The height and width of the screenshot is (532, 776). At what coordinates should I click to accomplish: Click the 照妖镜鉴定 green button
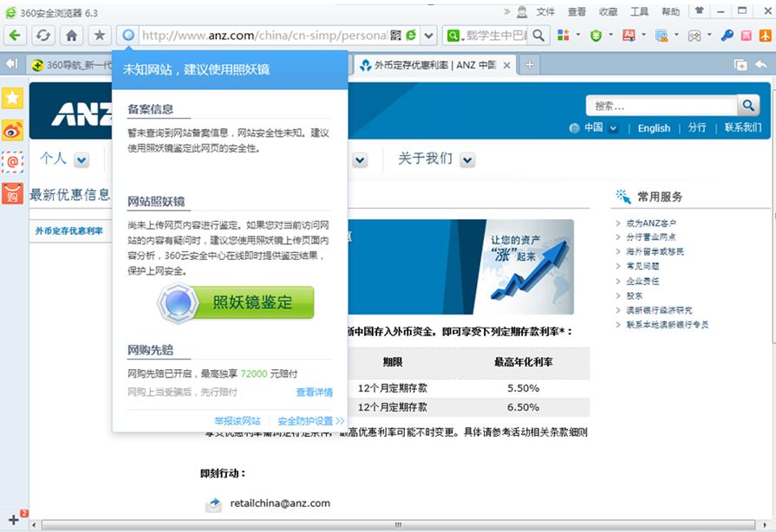236,302
